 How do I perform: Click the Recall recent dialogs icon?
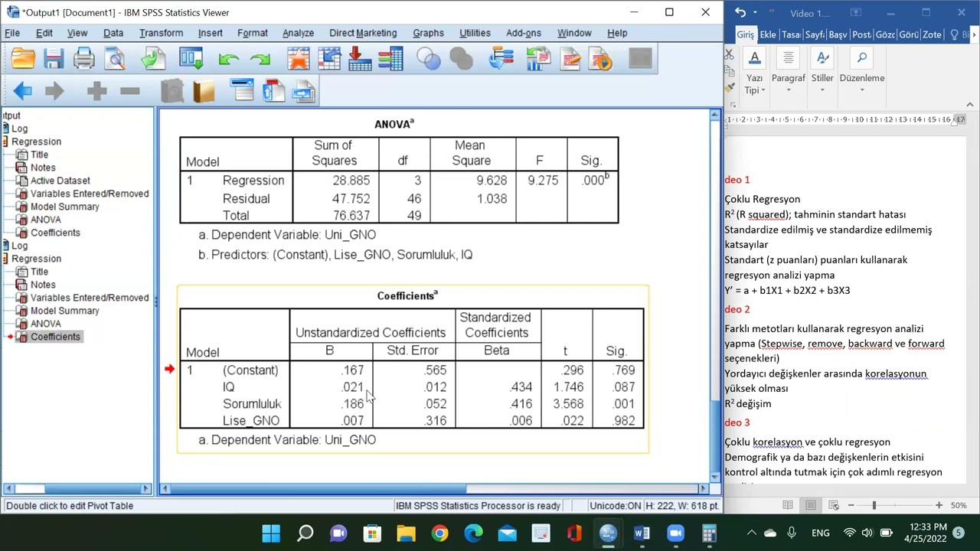[191, 59]
